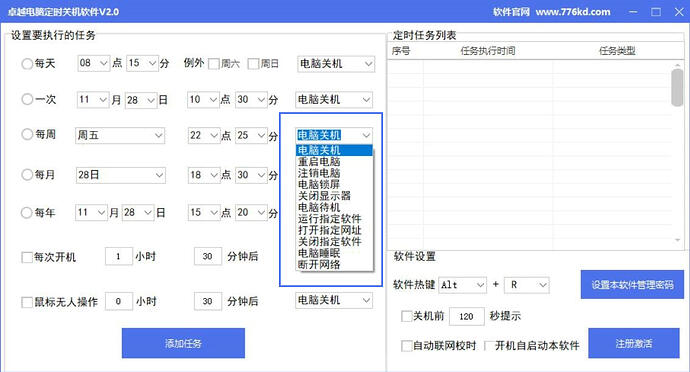Enable the 鼠标无人操作 checkbox
690x372 pixels.
click(27, 302)
